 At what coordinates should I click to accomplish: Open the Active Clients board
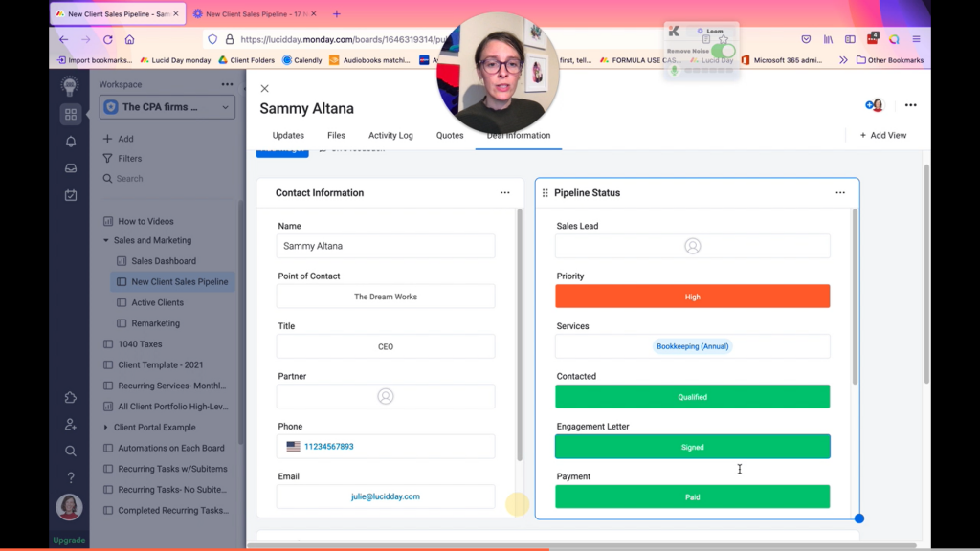pyautogui.click(x=157, y=302)
